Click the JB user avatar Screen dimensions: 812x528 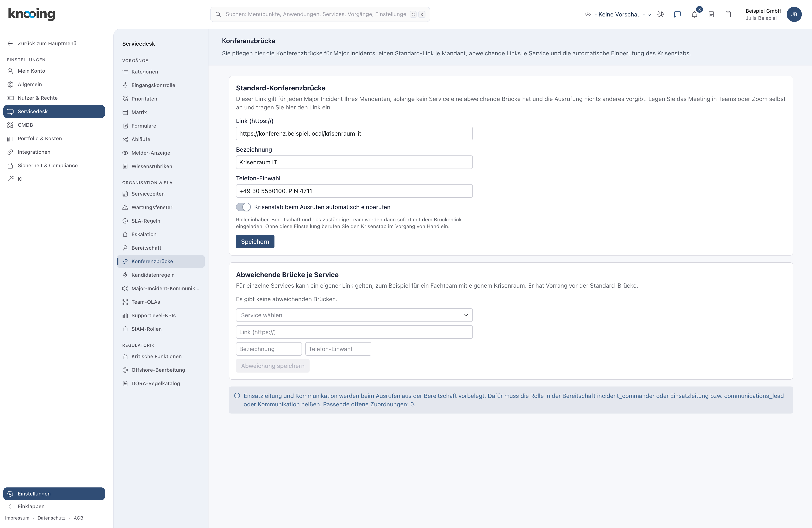[794, 14]
